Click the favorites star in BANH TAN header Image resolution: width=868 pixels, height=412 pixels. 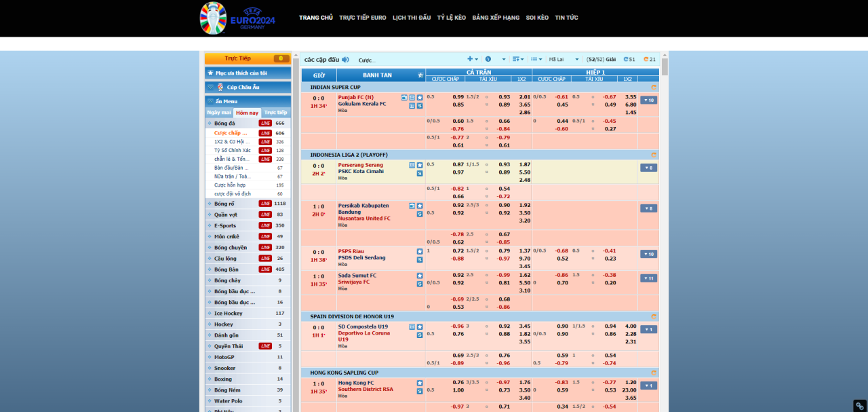(x=420, y=75)
